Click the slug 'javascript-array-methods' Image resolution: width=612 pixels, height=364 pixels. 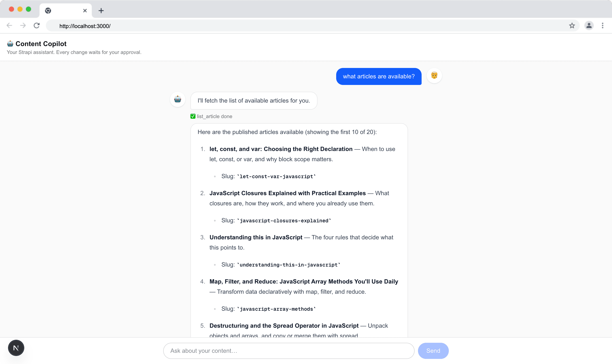[x=276, y=309]
